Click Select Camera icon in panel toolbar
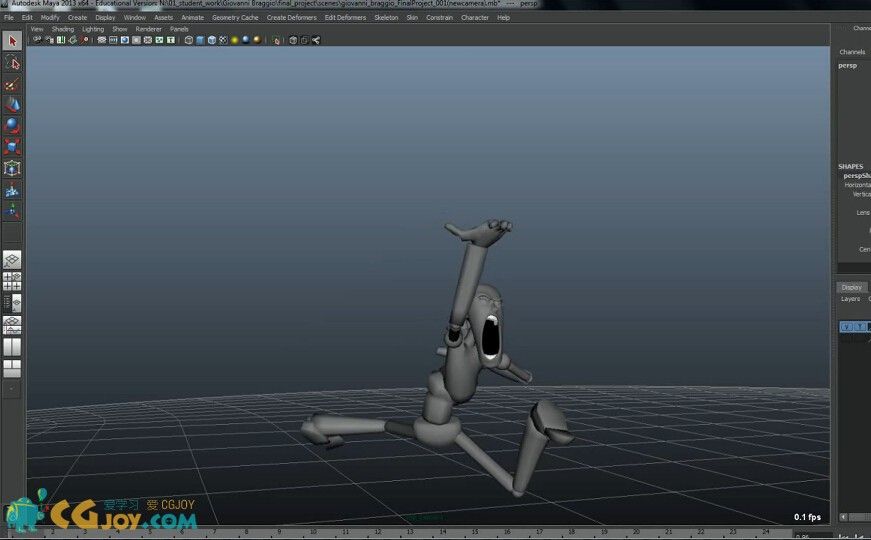 click(37, 40)
